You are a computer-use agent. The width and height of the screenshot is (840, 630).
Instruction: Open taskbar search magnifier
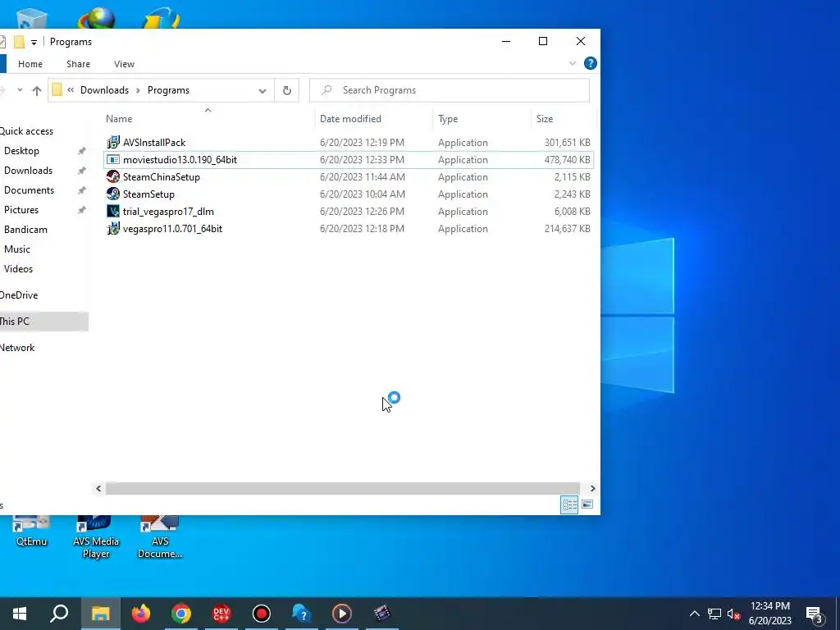(x=59, y=614)
